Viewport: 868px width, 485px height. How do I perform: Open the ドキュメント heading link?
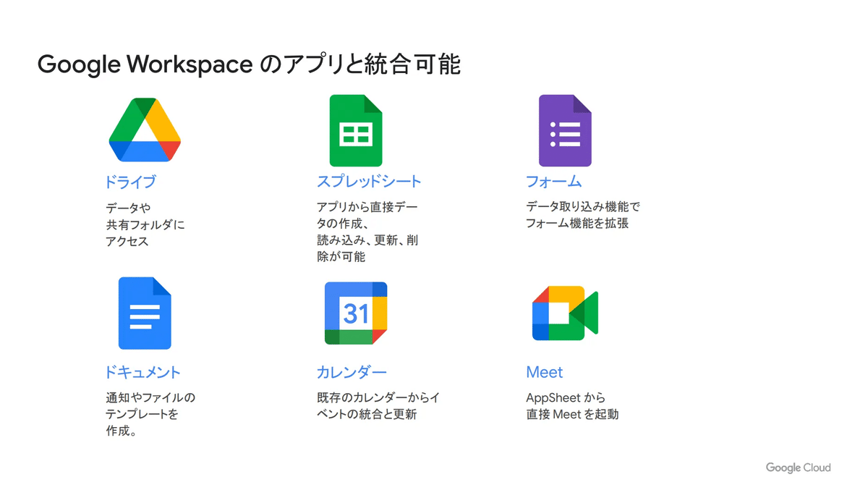click(x=142, y=373)
